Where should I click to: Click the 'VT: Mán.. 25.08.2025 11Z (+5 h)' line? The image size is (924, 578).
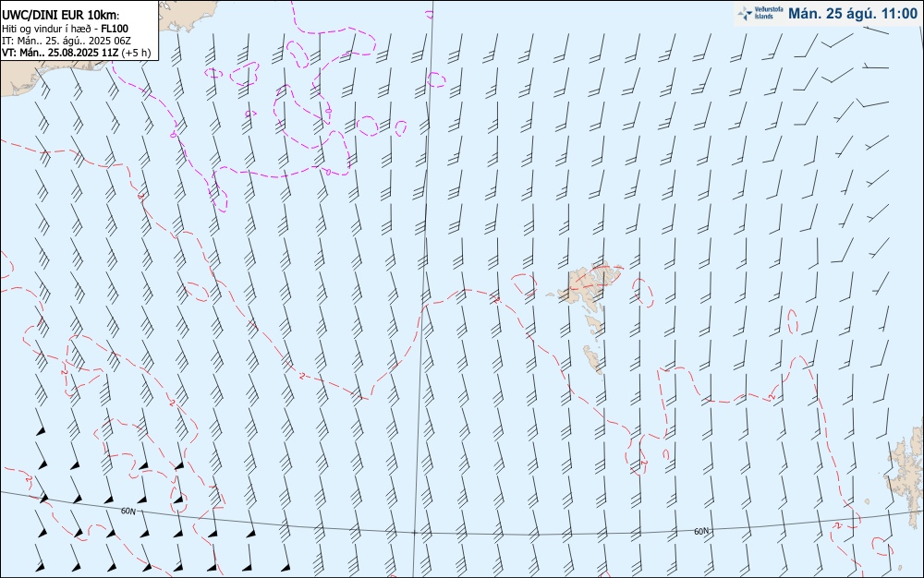[x=76, y=53]
